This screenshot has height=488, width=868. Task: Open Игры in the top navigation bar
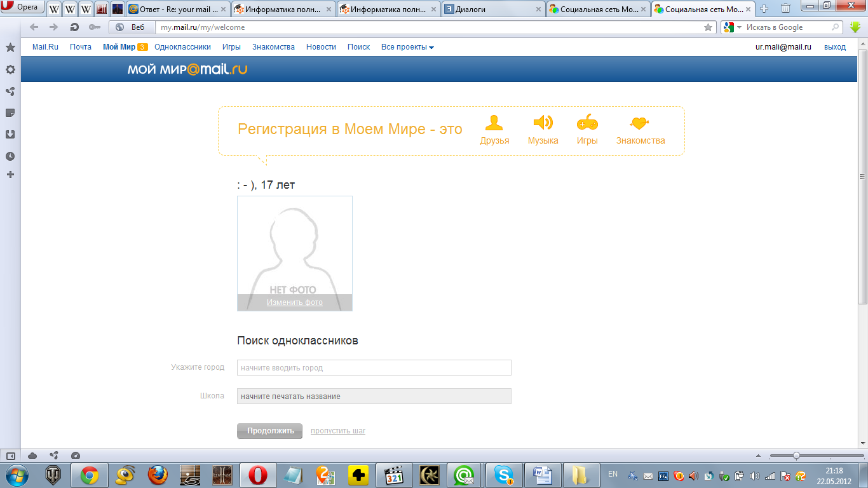pyautogui.click(x=231, y=47)
